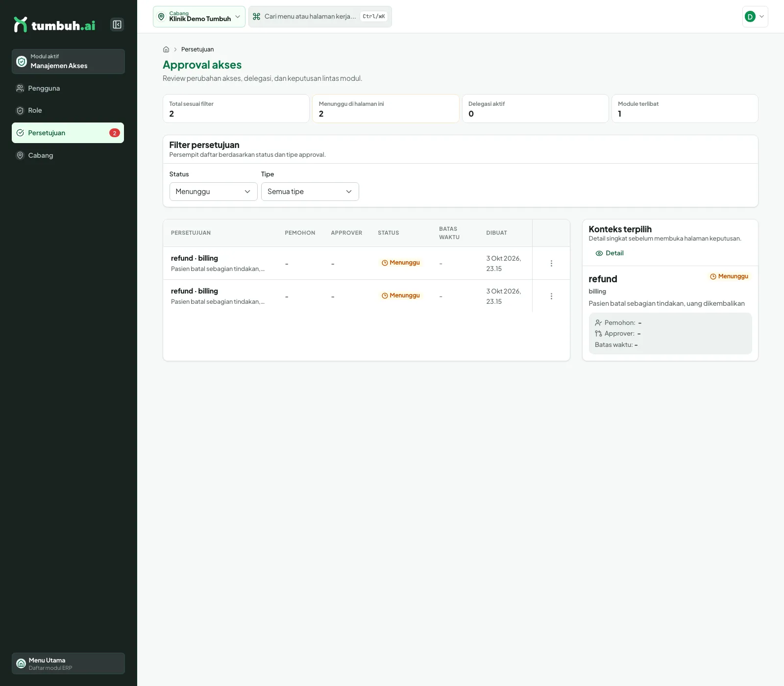Click the Menunggu status badge in first row
Screen dimensions: 784x686
pyautogui.click(x=401, y=263)
